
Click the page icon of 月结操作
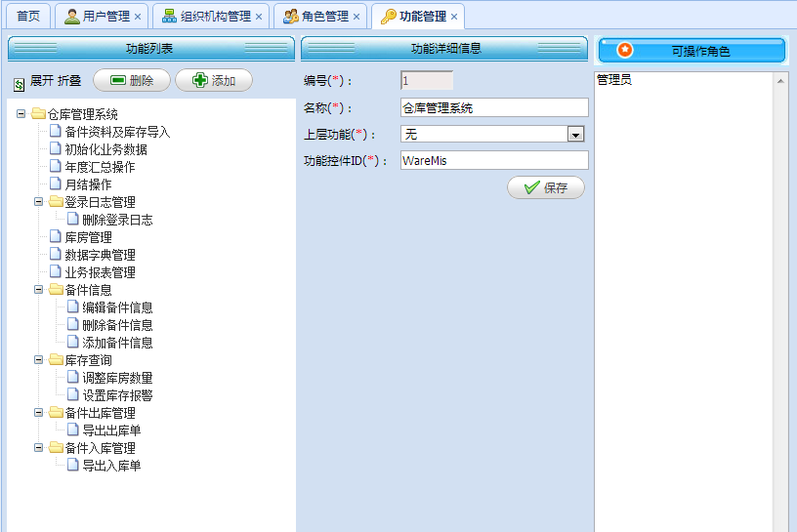pyautogui.click(x=56, y=184)
